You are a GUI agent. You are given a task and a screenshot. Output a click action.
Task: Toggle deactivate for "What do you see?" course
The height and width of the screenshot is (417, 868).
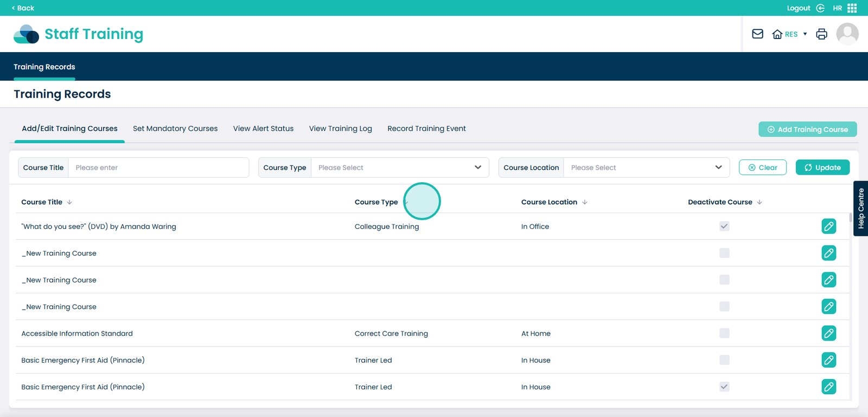pyautogui.click(x=724, y=226)
